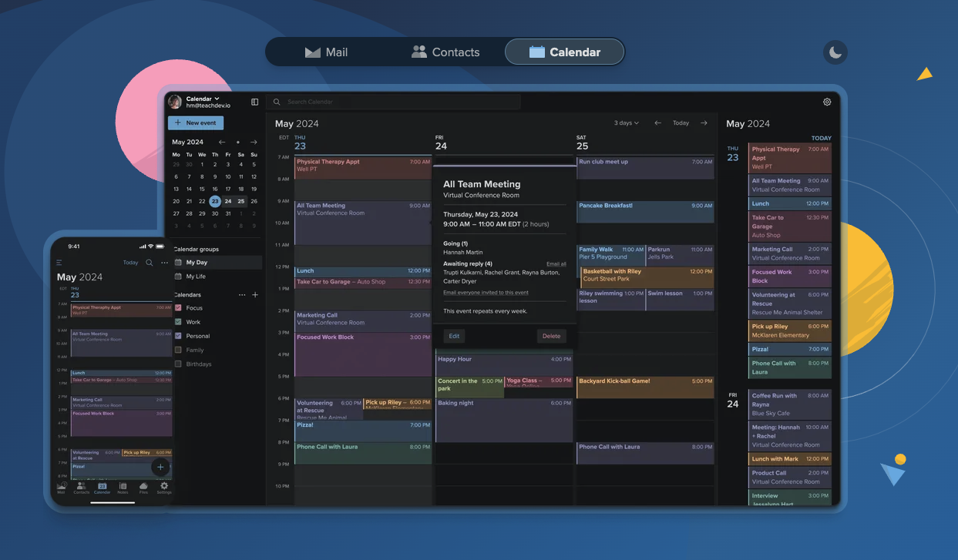Click Email everyone invited to this event

coord(486,293)
